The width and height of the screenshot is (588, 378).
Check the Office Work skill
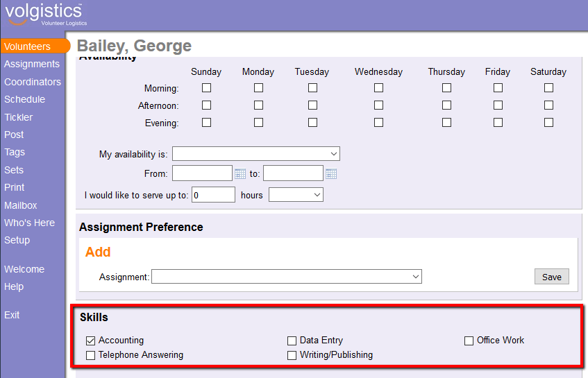469,341
